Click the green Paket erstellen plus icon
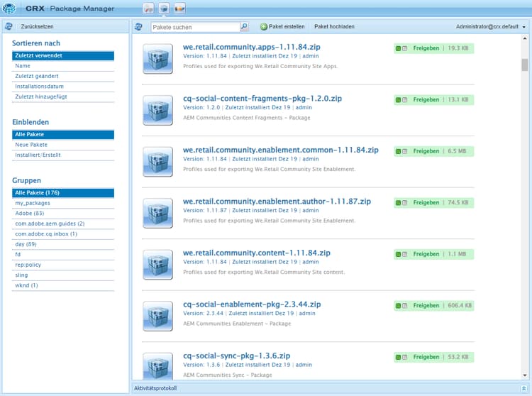The height and width of the screenshot is (396, 532). point(264,26)
